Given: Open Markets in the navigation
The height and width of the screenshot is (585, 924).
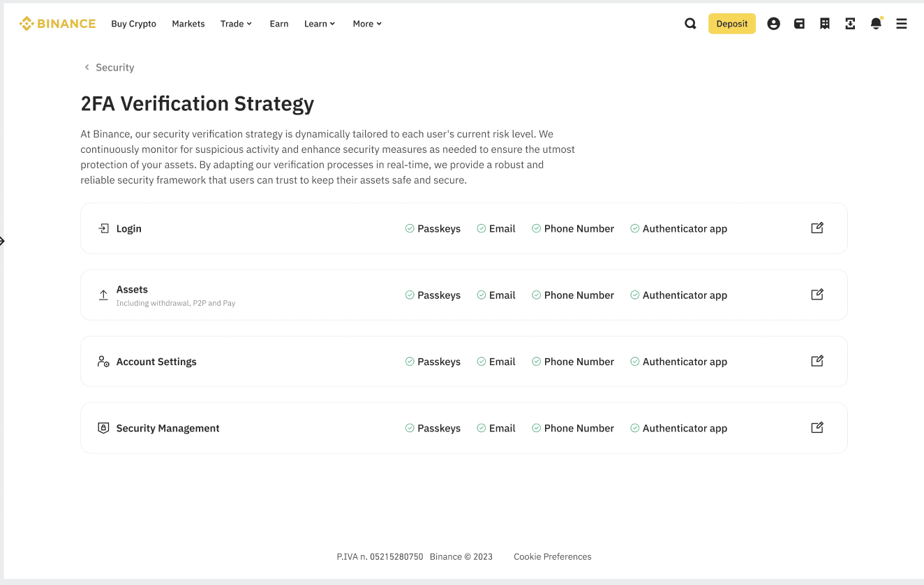Looking at the screenshot, I should pyautogui.click(x=188, y=24).
